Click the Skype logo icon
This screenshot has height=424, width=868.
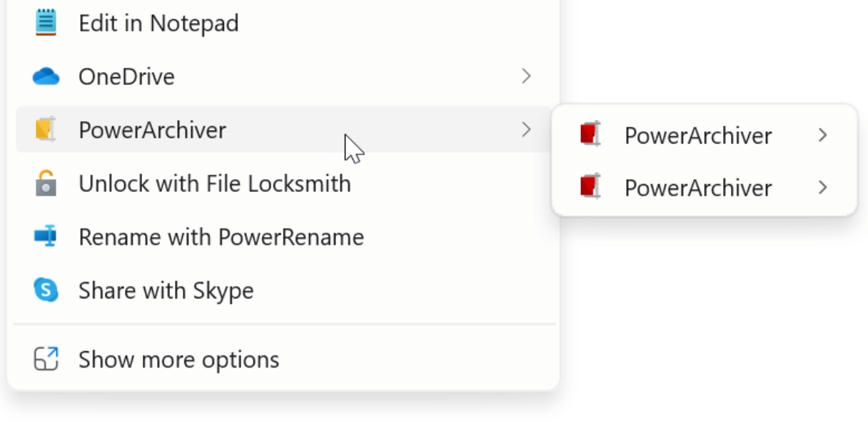46,290
